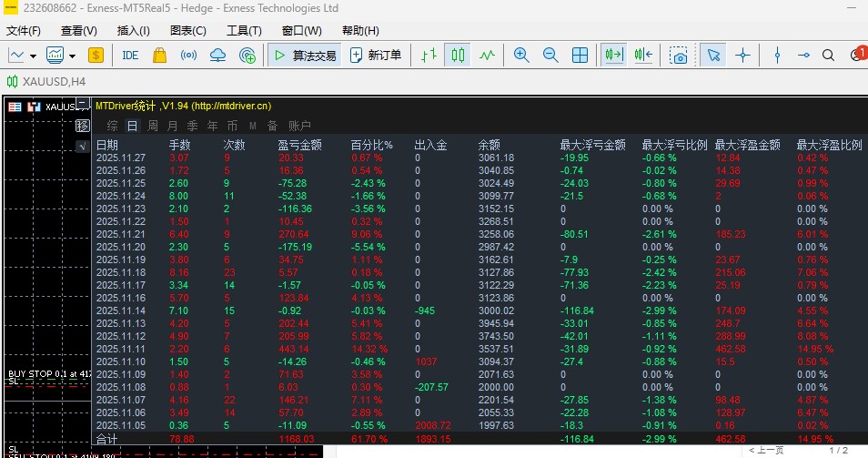Open the 插入(I) menu

tap(134, 30)
